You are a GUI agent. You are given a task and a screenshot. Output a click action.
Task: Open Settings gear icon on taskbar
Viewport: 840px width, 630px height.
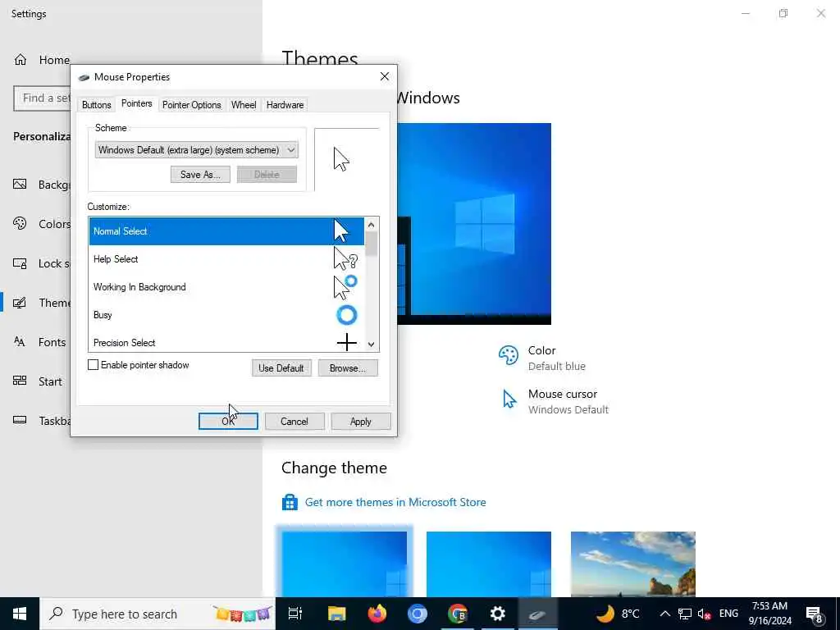498,614
